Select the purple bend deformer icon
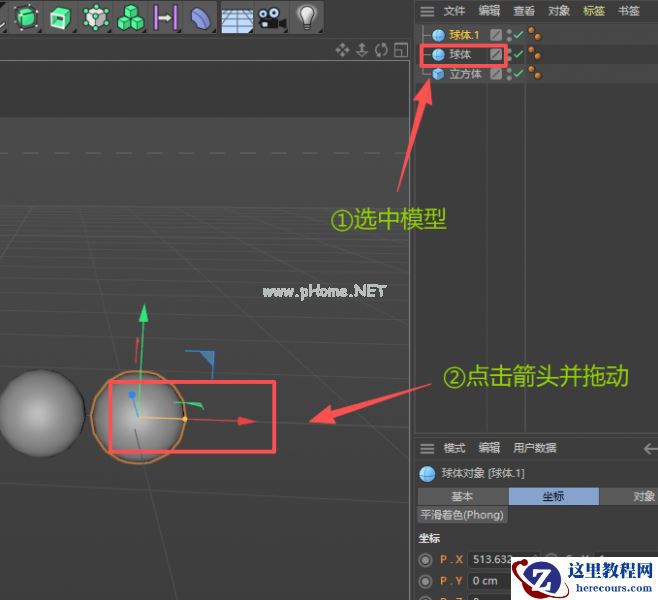 pos(200,18)
